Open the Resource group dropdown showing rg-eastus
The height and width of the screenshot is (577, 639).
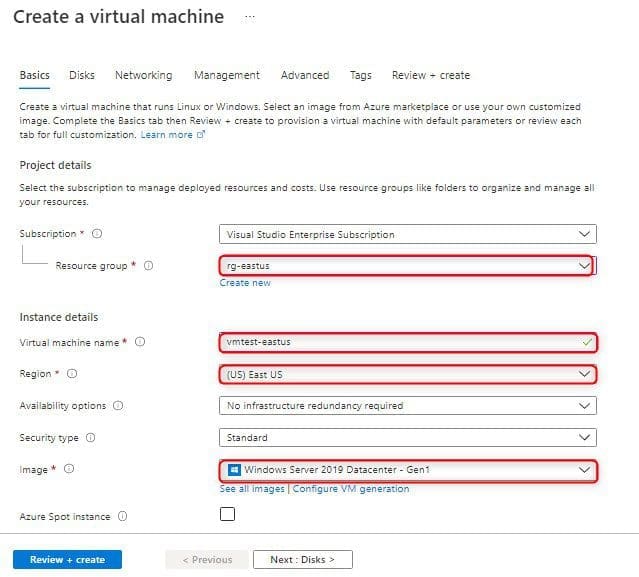(406, 266)
